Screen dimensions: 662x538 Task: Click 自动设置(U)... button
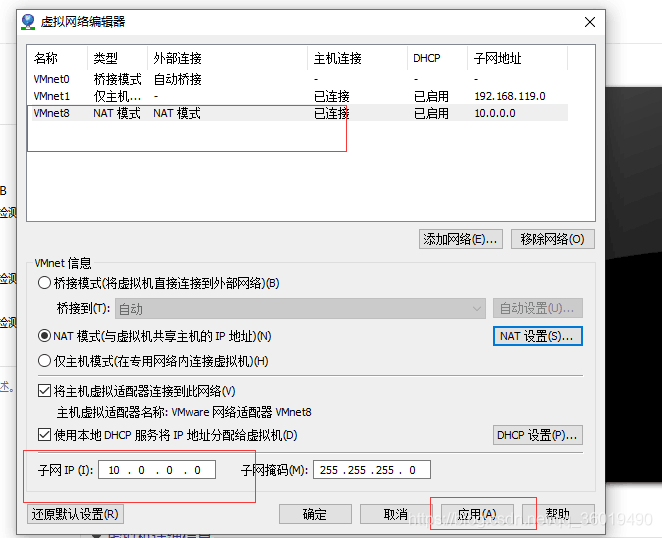(537, 309)
